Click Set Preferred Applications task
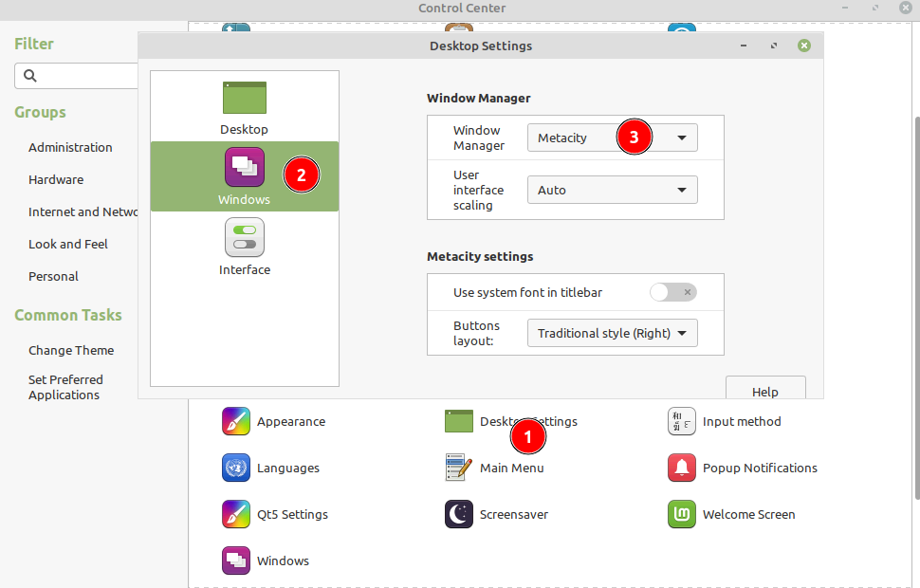920x588 pixels. [x=65, y=387]
